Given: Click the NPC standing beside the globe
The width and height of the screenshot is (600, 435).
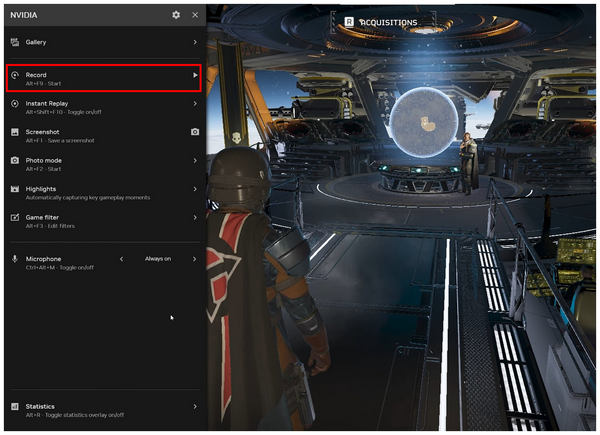Looking at the screenshot, I should (469, 164).
